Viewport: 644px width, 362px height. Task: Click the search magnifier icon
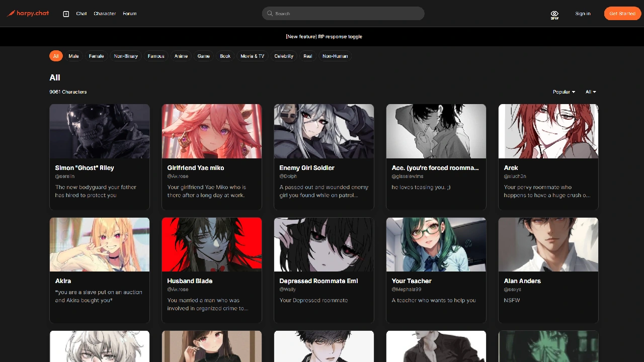click(x=270, y=14)
